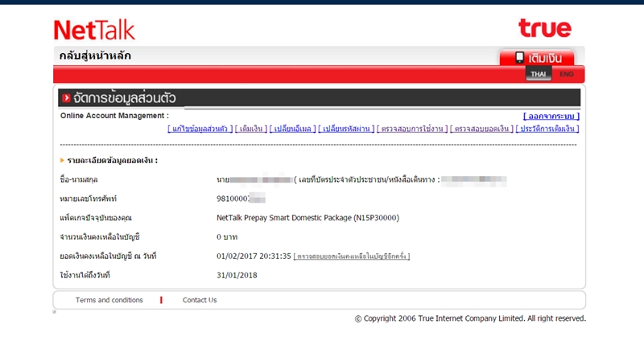Select the phone number starting 9810000
The image size is (644, 357).
241,199
